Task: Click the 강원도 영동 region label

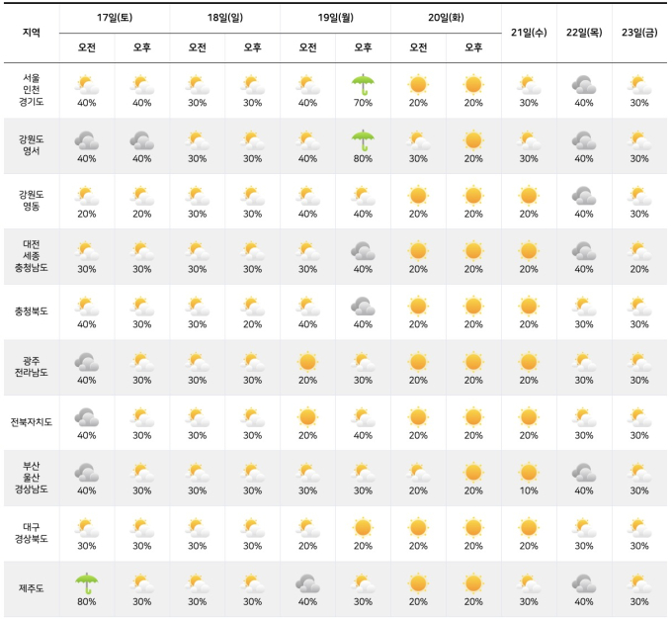Action: [x=32, y=201]
